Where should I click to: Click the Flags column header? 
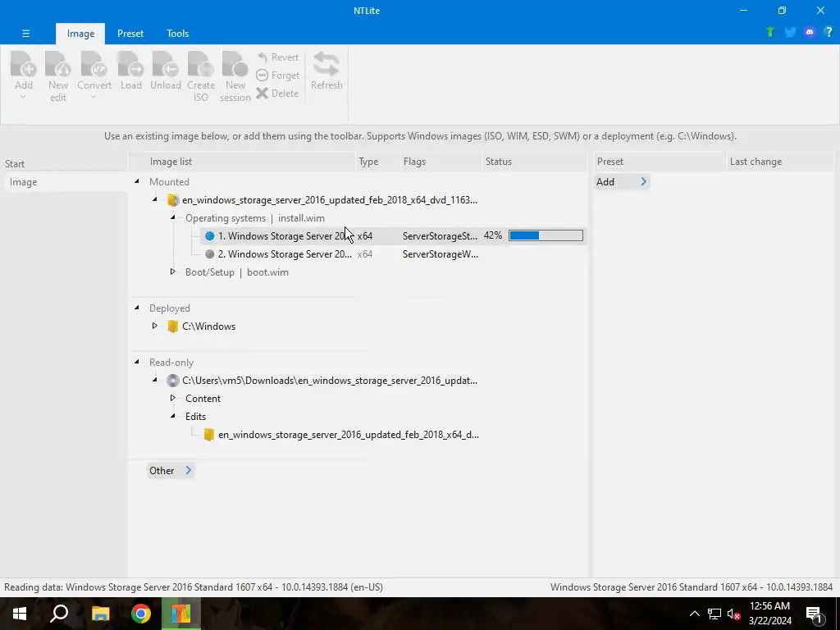[441, 162]
